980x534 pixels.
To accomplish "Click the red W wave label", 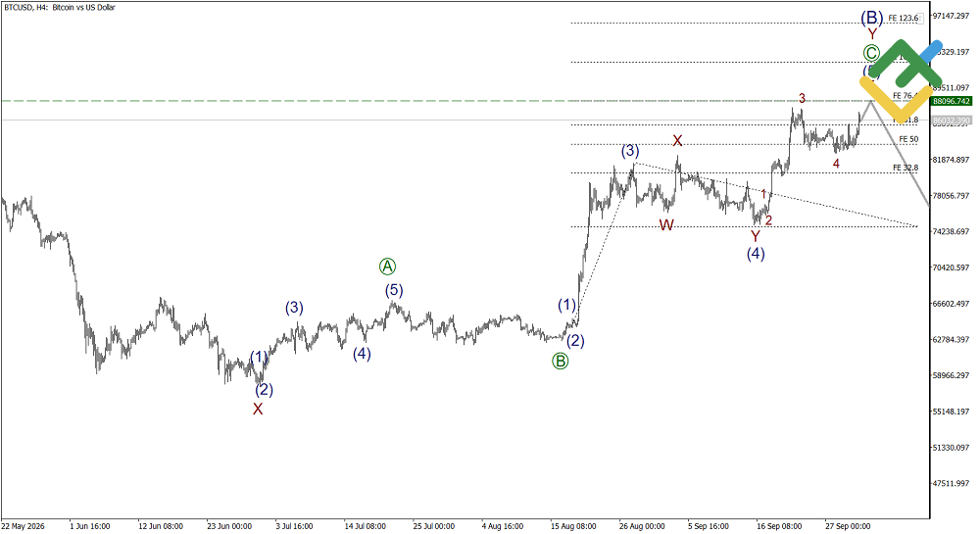I will [666, 224].
